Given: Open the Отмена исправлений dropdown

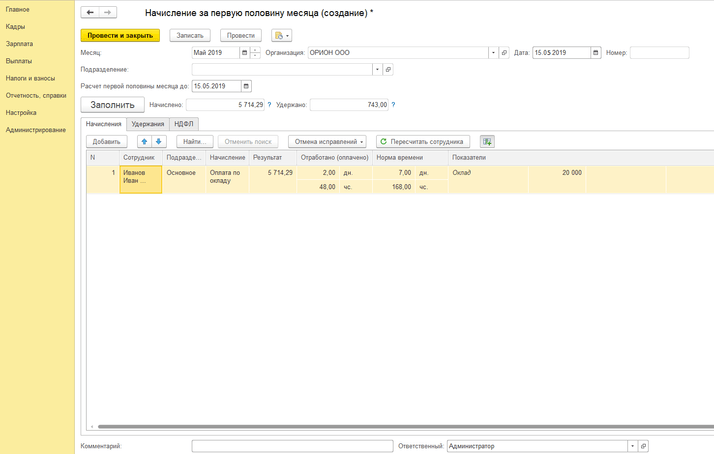Looking at the screenshot, I should click(329, 142).
